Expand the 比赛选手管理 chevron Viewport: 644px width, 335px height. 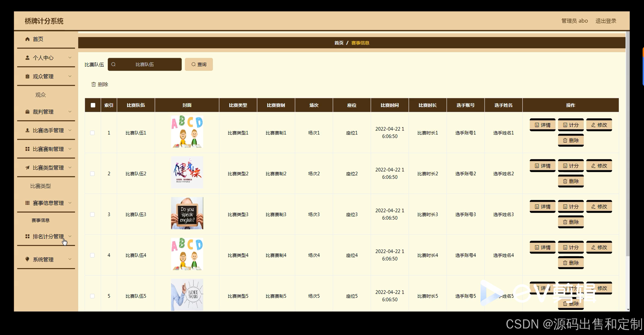(x=70, y=130)
